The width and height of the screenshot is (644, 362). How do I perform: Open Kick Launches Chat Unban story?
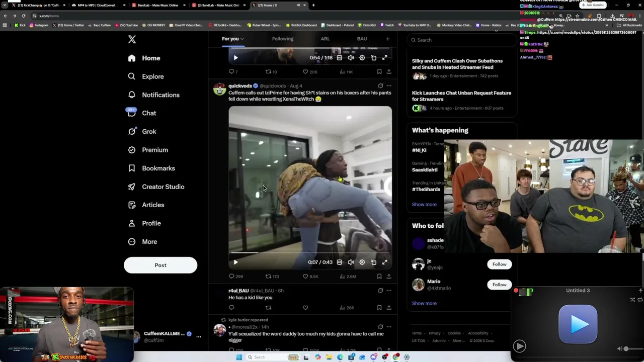click(x=461, y=101)
